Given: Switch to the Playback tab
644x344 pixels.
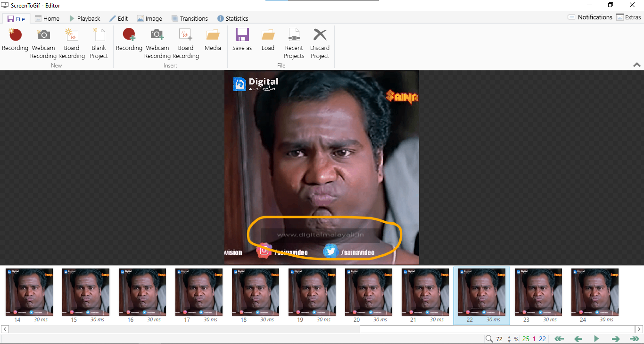Looking at the screenshot, I should (x=85, y=19).
